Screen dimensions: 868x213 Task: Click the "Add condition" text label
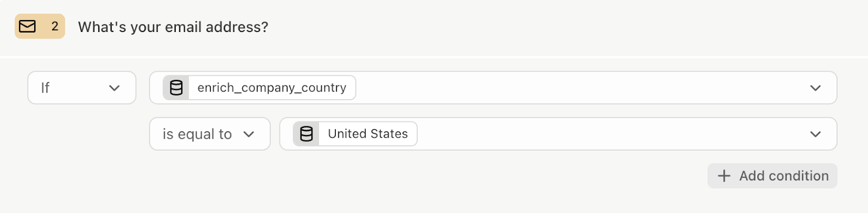[784, 176]
